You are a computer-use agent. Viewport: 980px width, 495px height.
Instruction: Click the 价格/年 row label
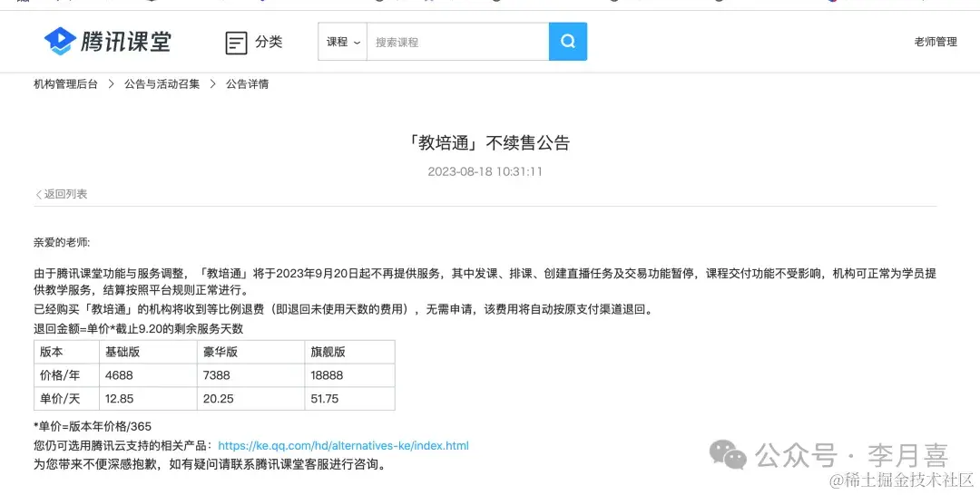point(66,375)
